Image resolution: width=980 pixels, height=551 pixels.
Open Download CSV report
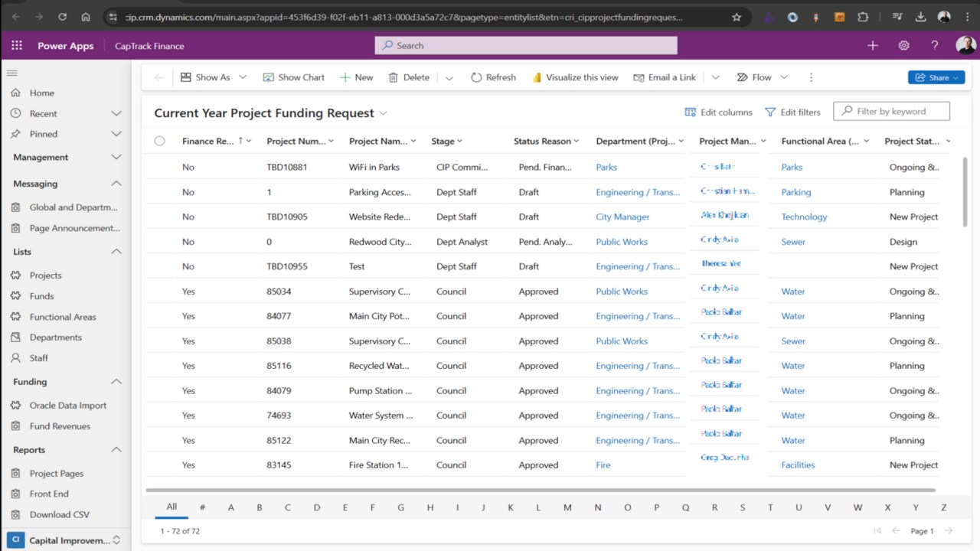pos(60,515)
